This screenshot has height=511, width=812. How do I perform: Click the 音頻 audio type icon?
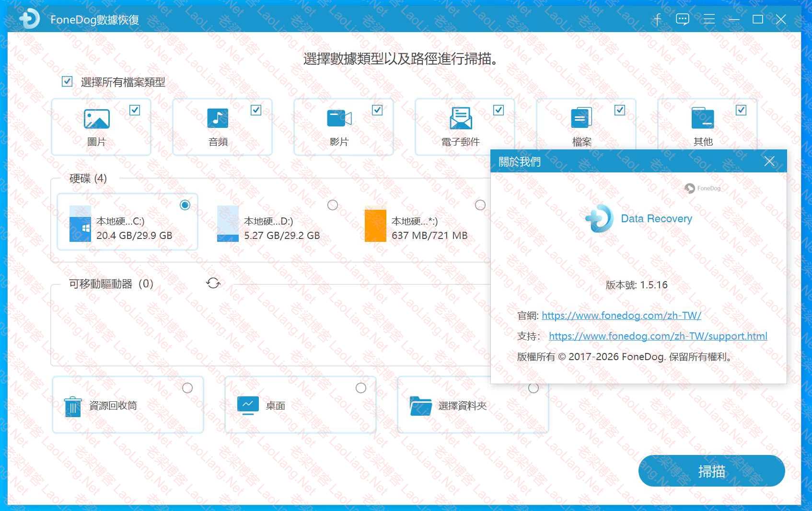[x=218, y=118]
